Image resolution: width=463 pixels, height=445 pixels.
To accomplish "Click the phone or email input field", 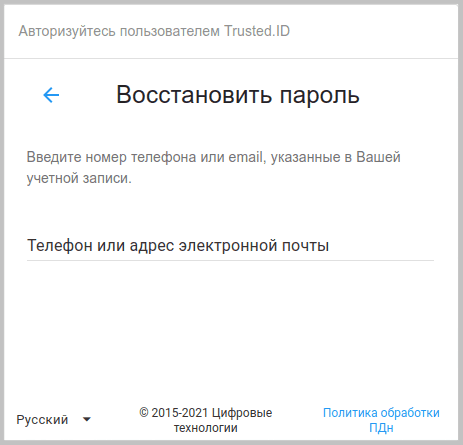I will pos(230,246).
